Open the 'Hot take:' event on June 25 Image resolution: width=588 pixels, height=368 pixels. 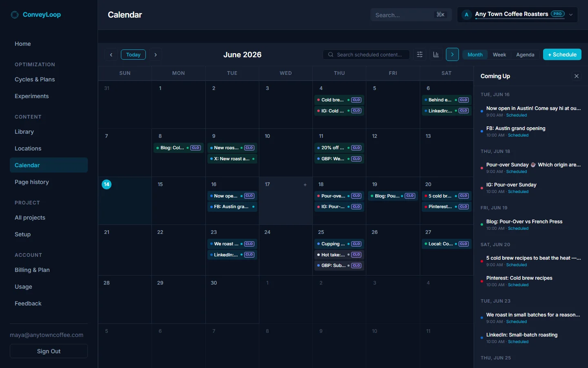(x=339, y=254)
